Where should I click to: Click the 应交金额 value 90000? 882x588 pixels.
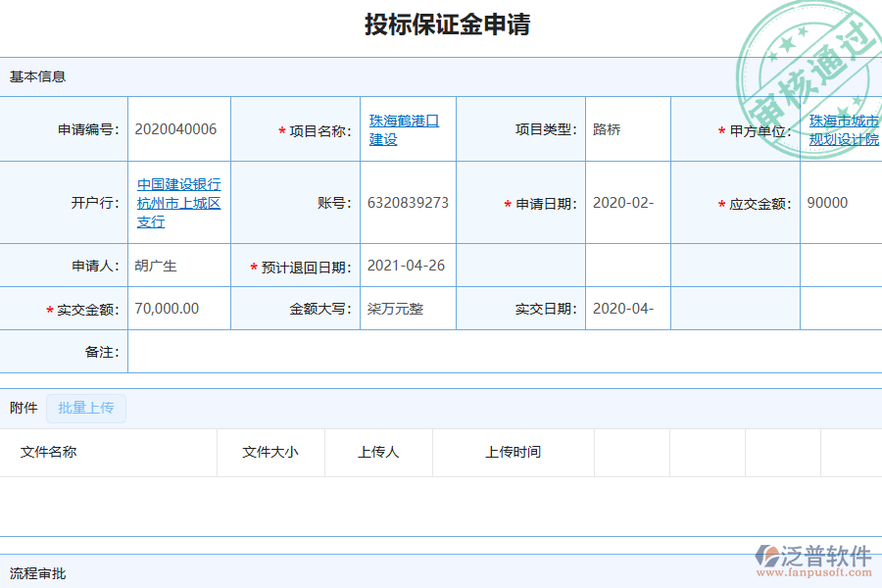(x=827, y=202)
